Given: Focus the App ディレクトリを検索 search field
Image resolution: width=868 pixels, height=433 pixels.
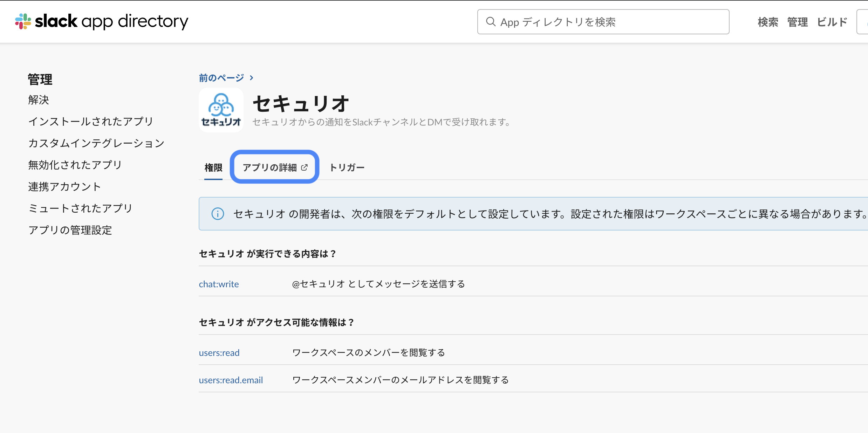Looking at the screenshot, I should point(603,22).
